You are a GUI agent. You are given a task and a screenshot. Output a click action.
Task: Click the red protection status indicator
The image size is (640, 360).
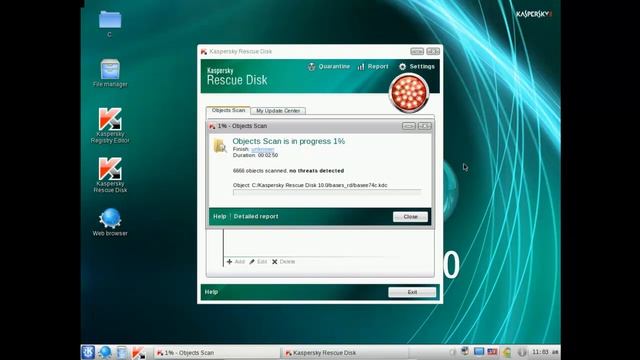pos(409,93)
